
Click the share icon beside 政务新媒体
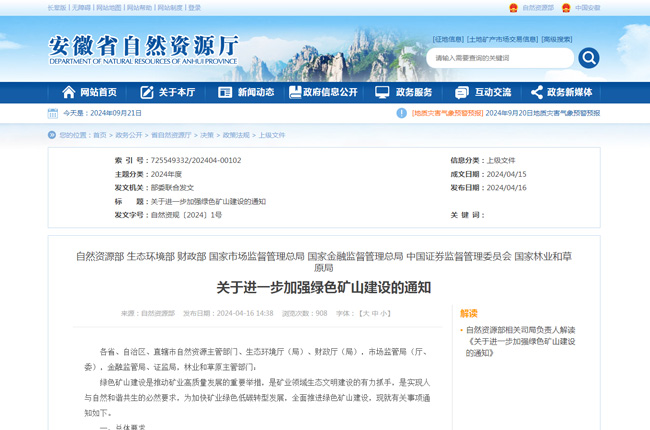coord(537,92)
